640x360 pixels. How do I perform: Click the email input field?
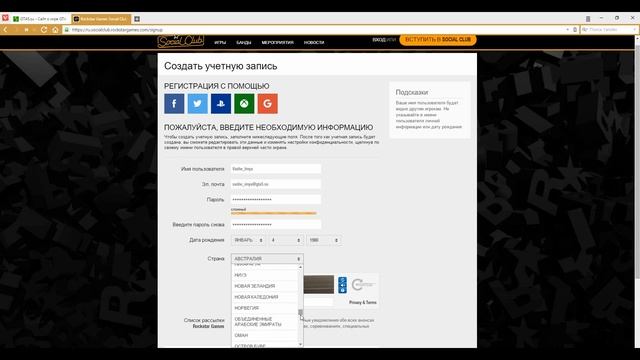tap(276, 184)
